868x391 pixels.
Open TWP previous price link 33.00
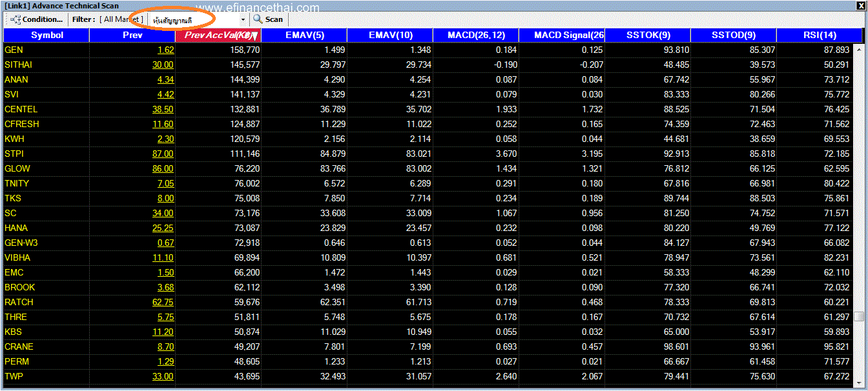point(163,376)
